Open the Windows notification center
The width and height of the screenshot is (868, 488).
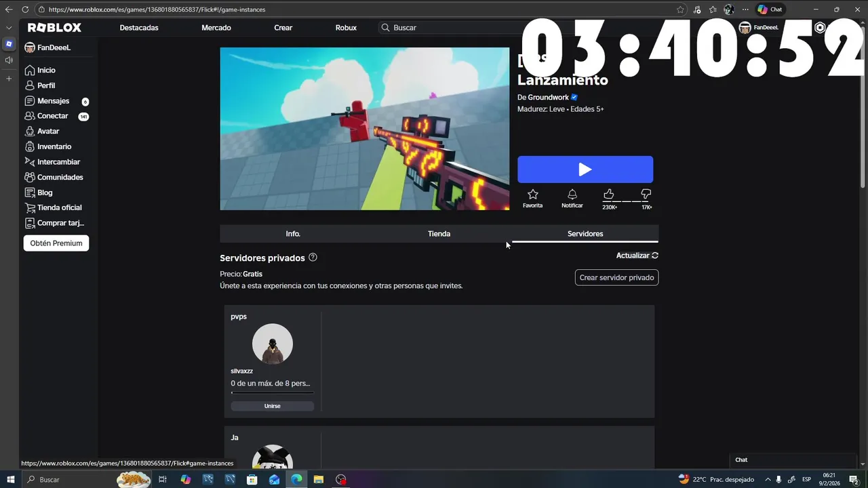click(854, 479)
